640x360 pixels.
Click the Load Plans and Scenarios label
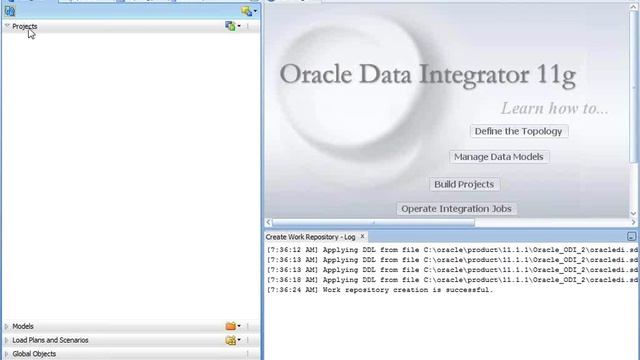tap(50, 340)
